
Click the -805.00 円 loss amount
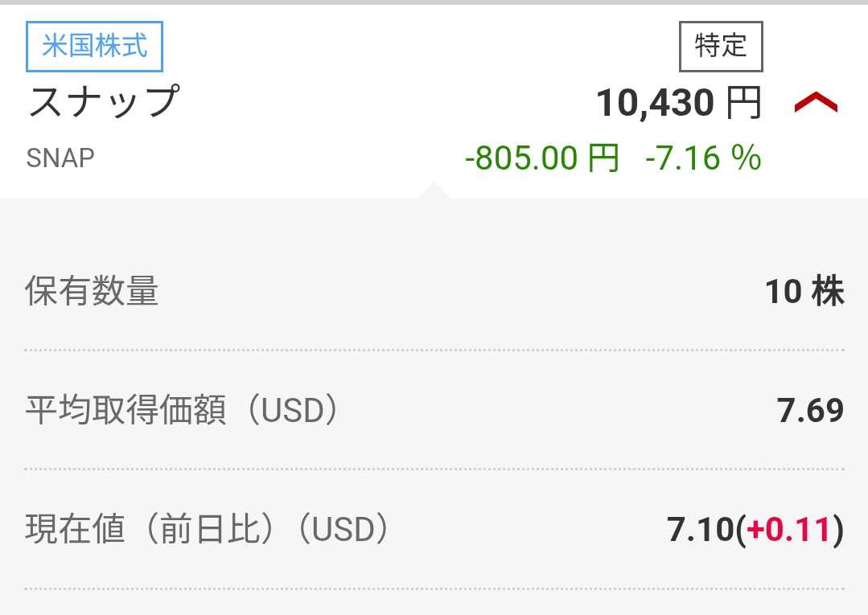pyautogui.click(x=542, y=158)
